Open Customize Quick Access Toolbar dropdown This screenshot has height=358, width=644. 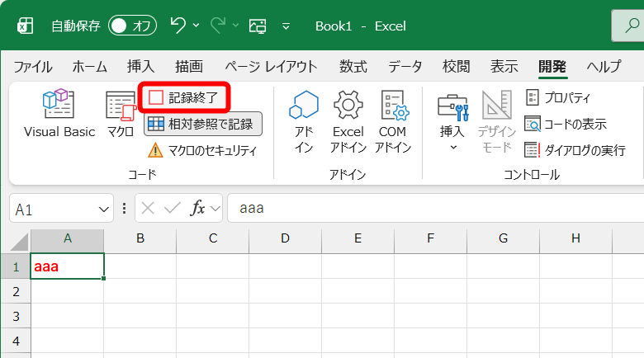(286, 26)
